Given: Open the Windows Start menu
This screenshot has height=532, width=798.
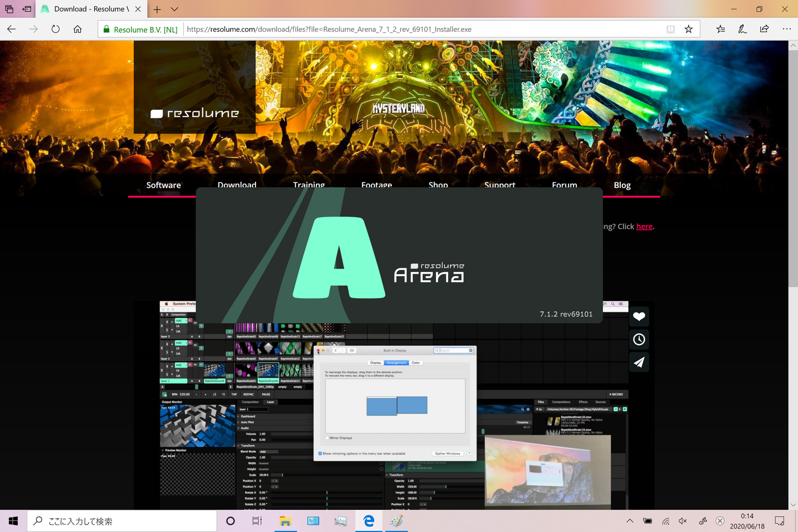Looking at the screenshot, I should point(13,521).
